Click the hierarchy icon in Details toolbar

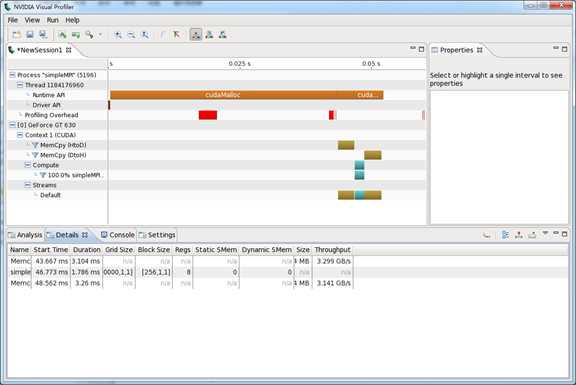click(519, 235)
